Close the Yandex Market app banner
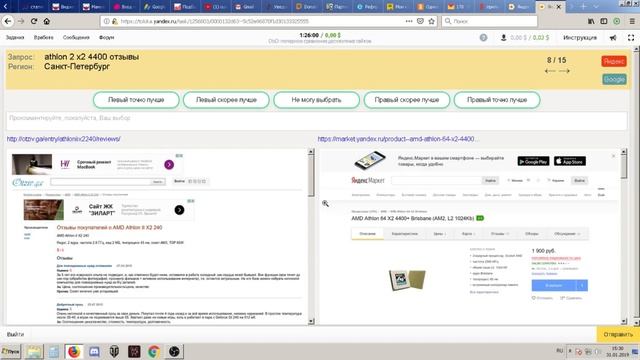Viewport: 640px width, 360px height. pyautogui.click(x=613, y=156)
